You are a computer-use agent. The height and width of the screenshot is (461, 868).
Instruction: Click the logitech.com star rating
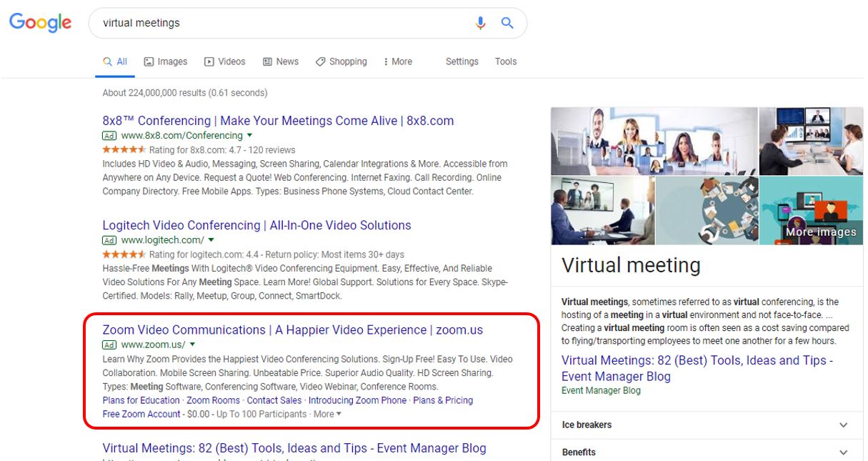(124, 254)
